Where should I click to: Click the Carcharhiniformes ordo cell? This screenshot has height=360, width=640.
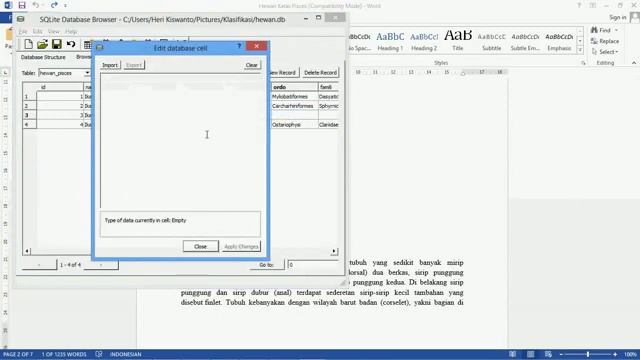pos(294,106)
